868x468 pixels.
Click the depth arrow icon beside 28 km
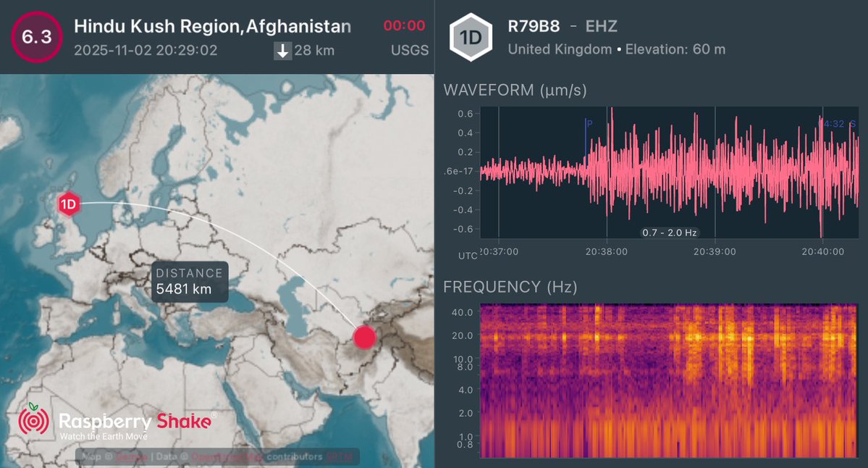point(282,51)
